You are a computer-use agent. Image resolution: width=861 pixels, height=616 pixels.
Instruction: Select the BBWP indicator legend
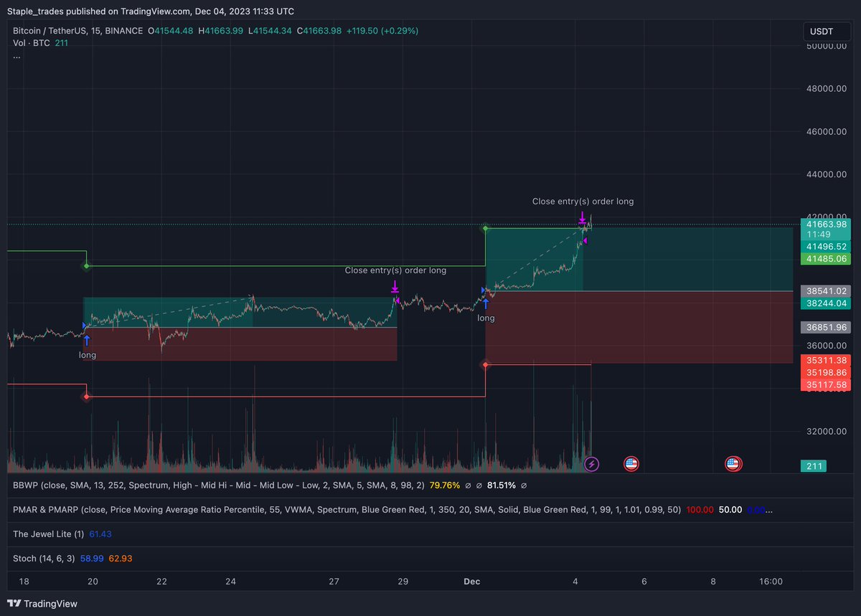pos(219,485)
